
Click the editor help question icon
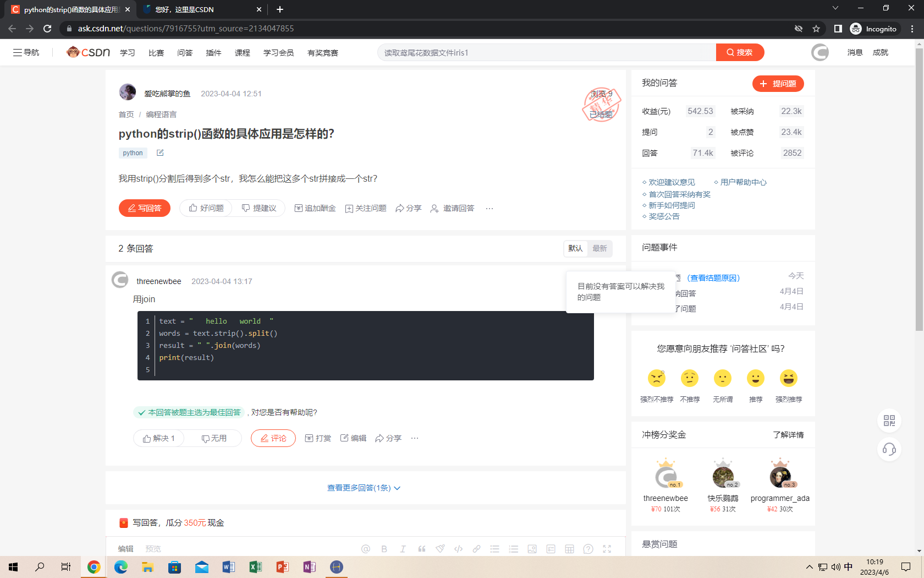tap(588, 549)
